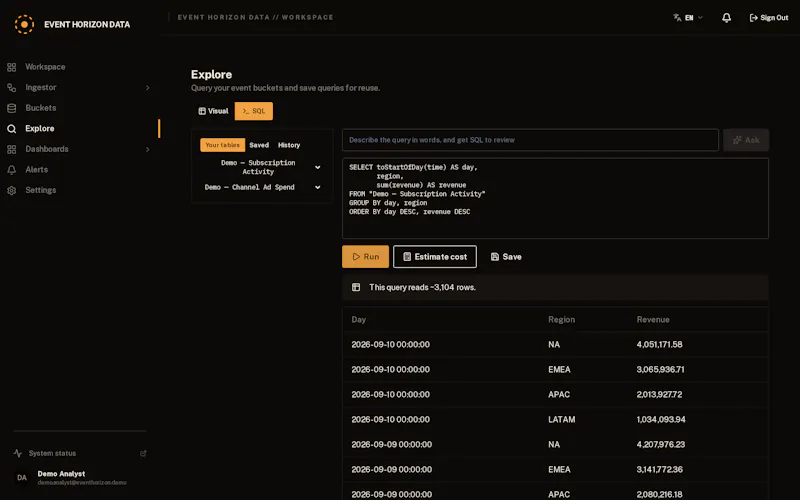
Task: Click the Ask button
Action: point(746,140)
